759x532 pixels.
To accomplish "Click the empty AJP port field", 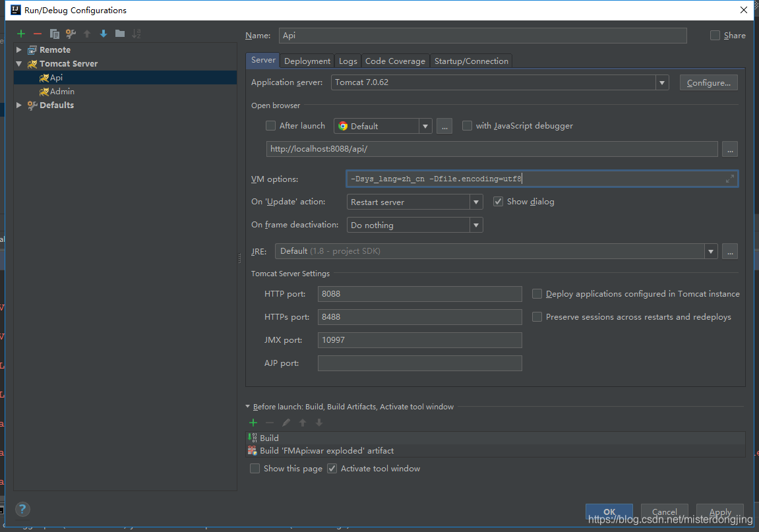I will tap(419, 363).
